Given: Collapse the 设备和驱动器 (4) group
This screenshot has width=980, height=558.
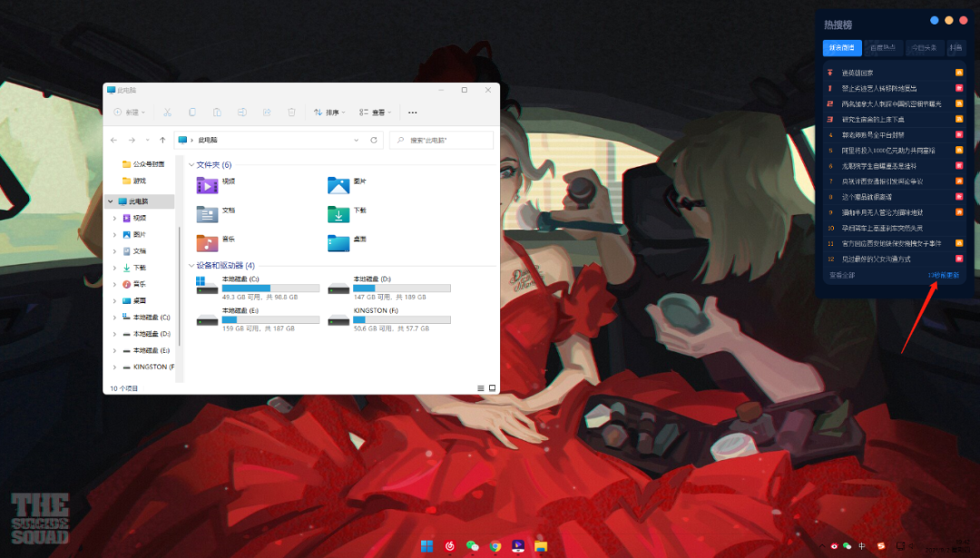Looking at the screenshot, I should [191, 266].
